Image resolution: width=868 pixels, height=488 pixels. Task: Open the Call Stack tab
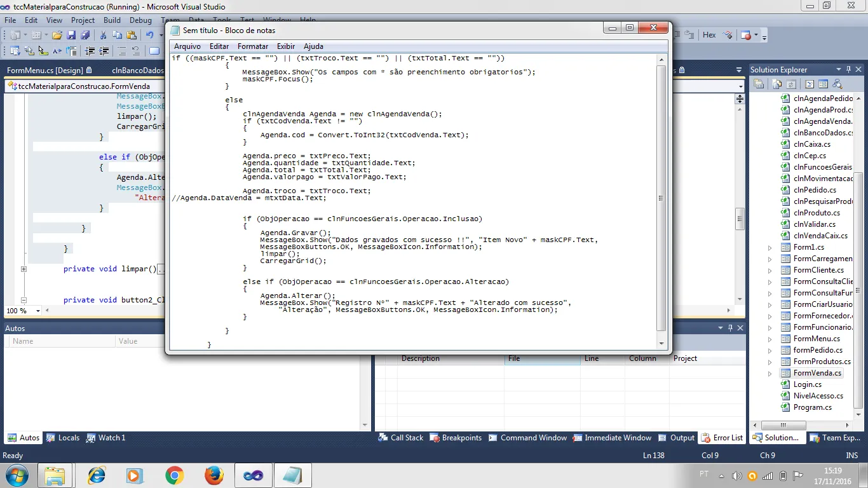[x=401, y=438]
